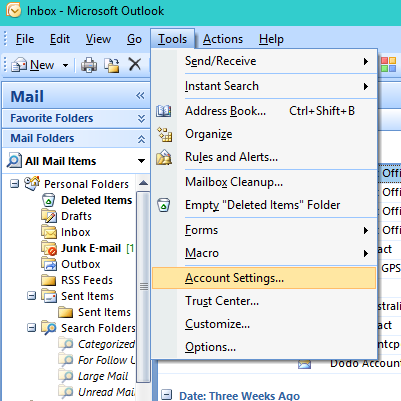Screen dimensions: 401x401
Task: Collapse the parent Sent Items tree node
Action: pos(31,296)
